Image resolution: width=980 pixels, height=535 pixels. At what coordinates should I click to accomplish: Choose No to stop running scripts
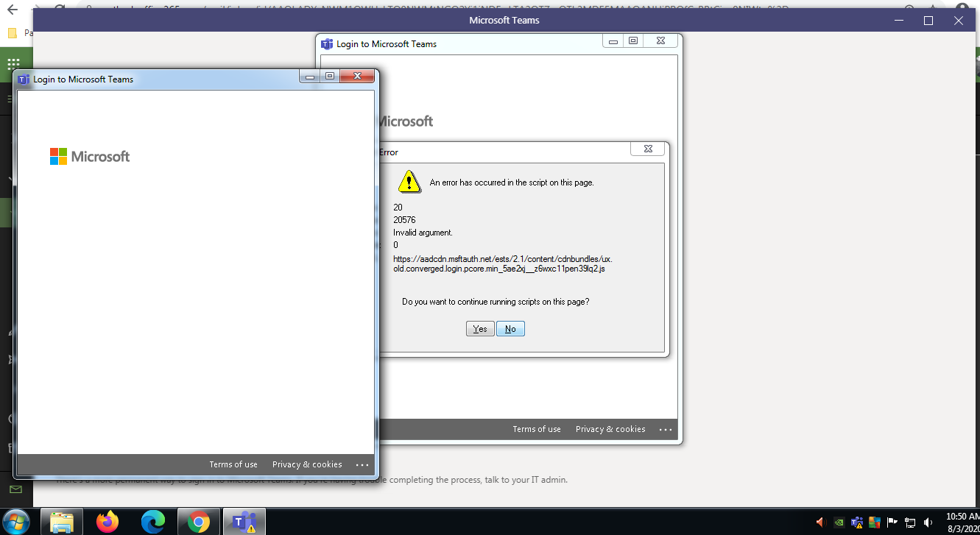pyautogui.click(x=510, y=329)
